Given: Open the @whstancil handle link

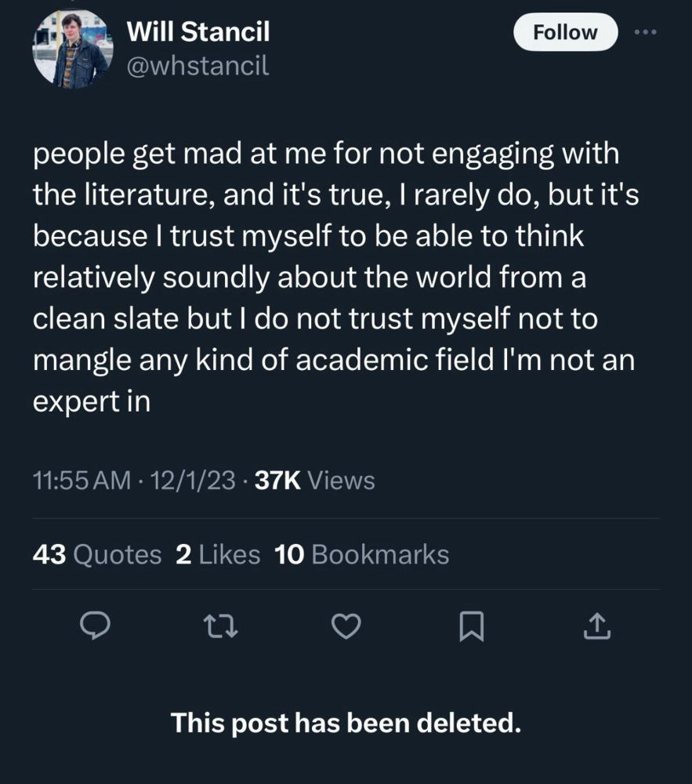Looking at the screenshot, I should tap(197, 67).
